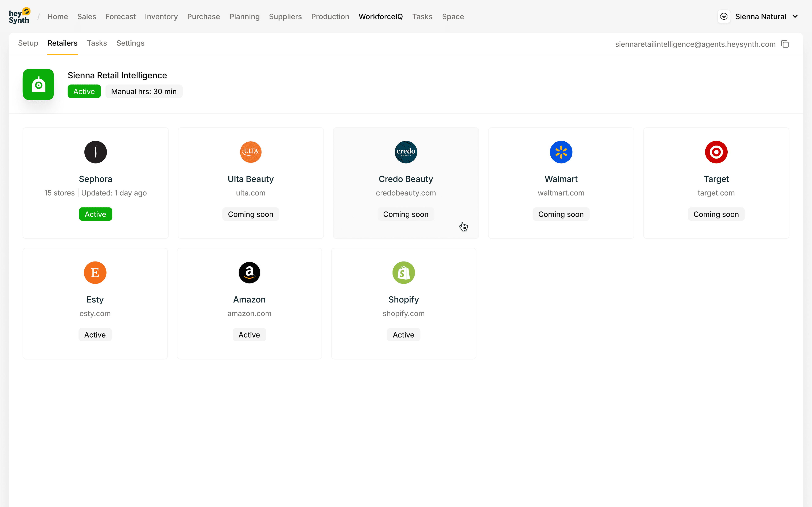Click the Shopify bag logo
The image size is (812, 507).
[404, 273]
